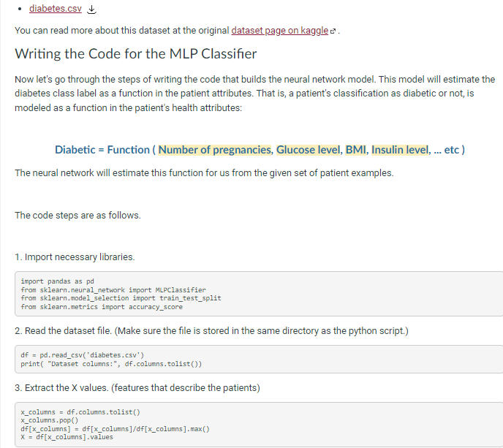
Task: Click highlighted text 'Glucose level'
Action: [309, 150]
